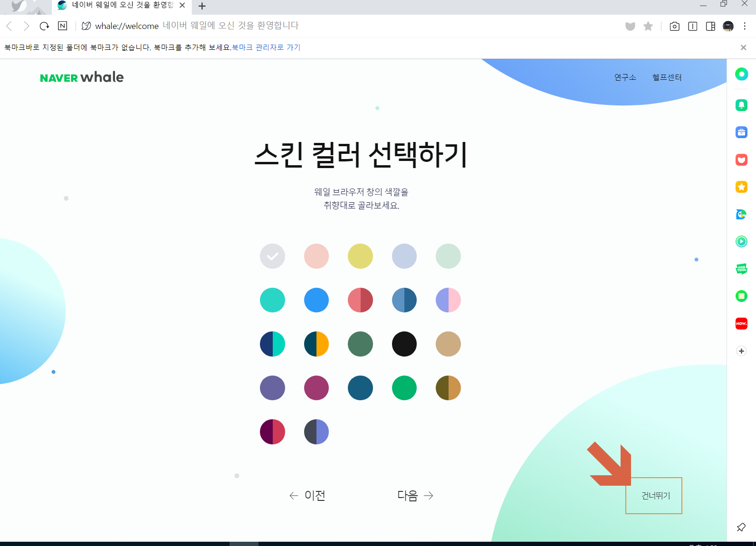Open the green play music sidebar icon

[741, 242]
